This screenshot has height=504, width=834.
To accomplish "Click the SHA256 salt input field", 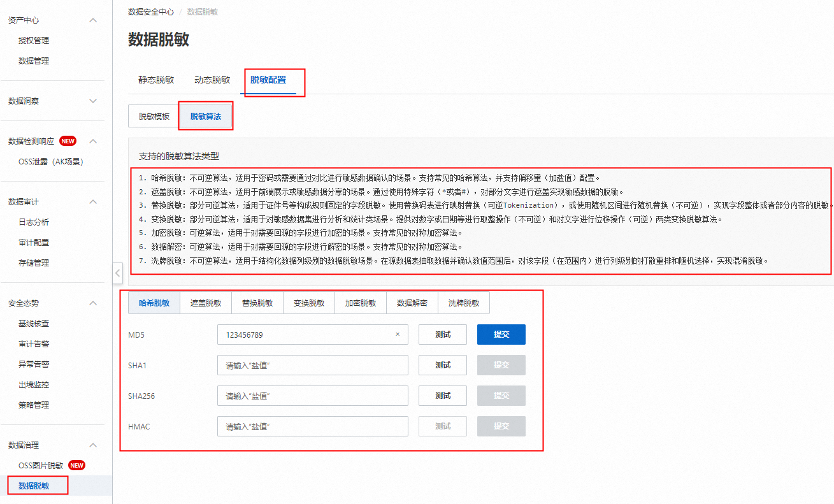I will (x=312, y=396).
